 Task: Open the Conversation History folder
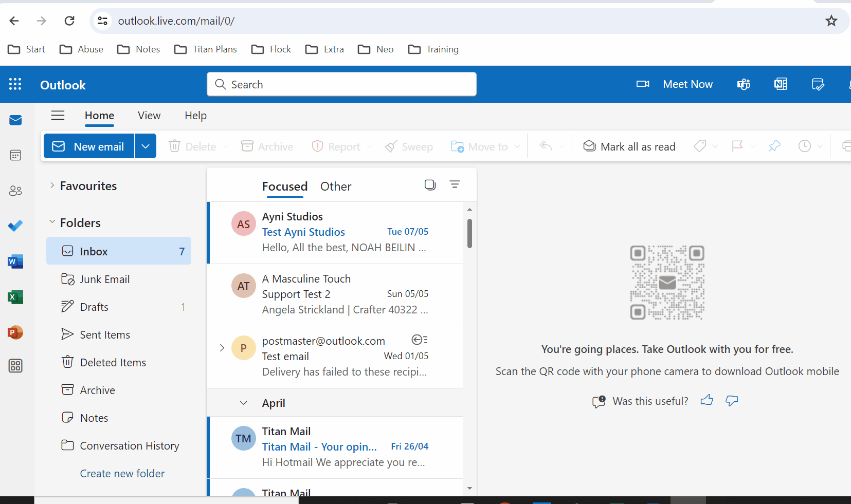[x=119, y=445]
